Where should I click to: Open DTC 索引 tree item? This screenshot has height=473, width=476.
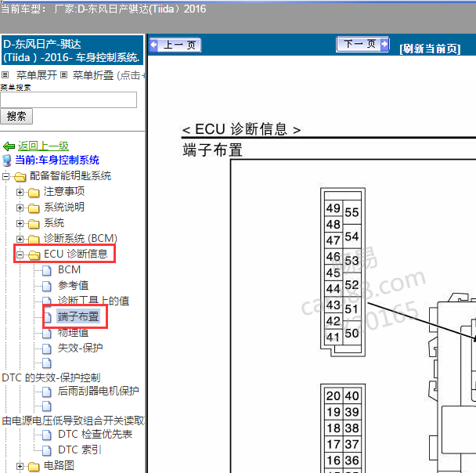click(x=80, y=450)
